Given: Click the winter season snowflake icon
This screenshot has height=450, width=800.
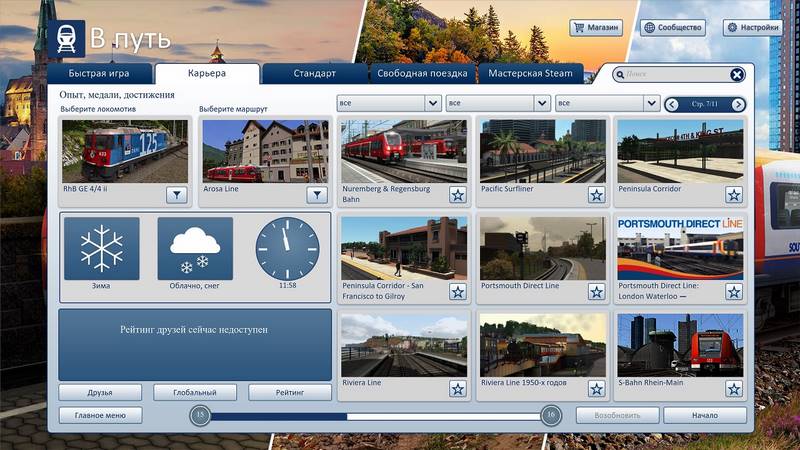Looking at the screenshot, I should pyautogui.click(x=101, y=248).
